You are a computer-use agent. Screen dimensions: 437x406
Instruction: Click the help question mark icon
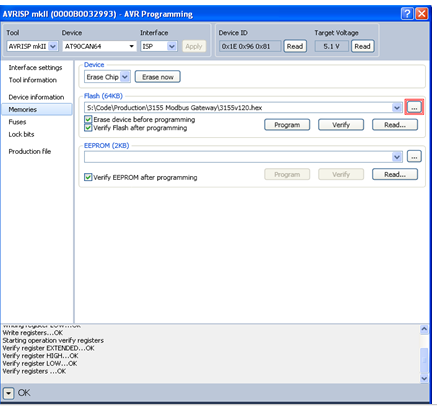click(x=407, y=14)
